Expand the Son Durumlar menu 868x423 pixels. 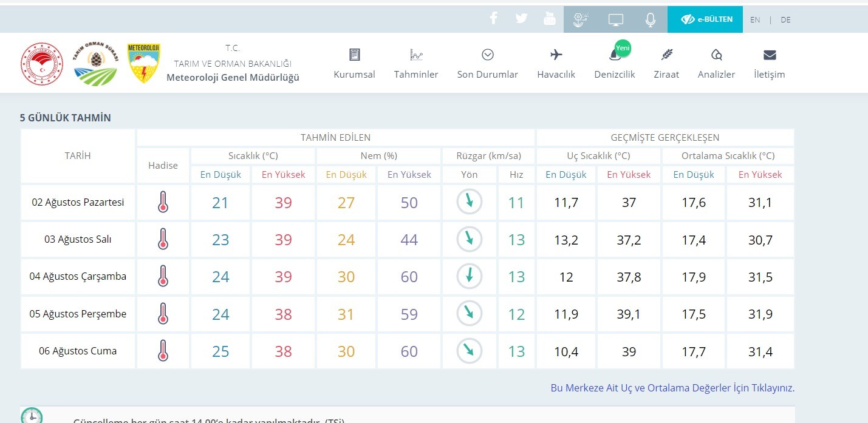[x=487, y=64]
